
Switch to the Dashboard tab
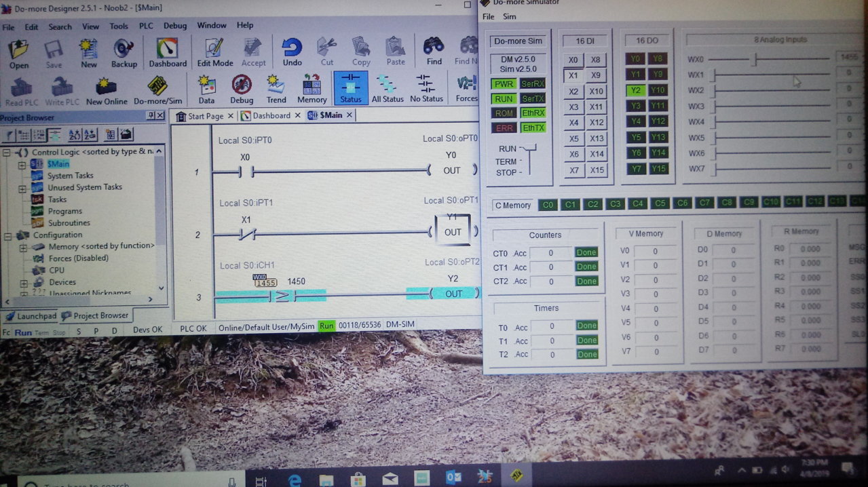pyautogui.click(x=271, y=116)
